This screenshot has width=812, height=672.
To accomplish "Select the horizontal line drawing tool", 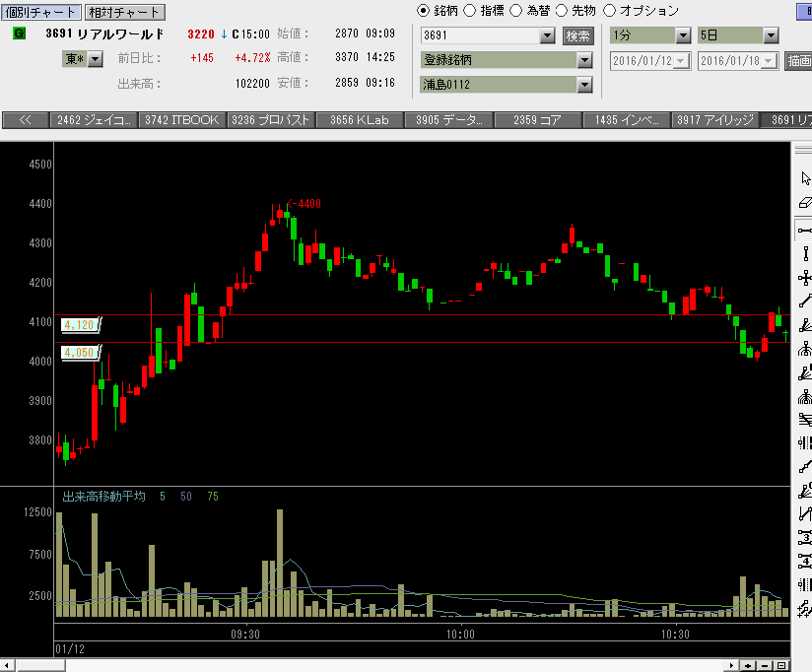I will (805, 231).
